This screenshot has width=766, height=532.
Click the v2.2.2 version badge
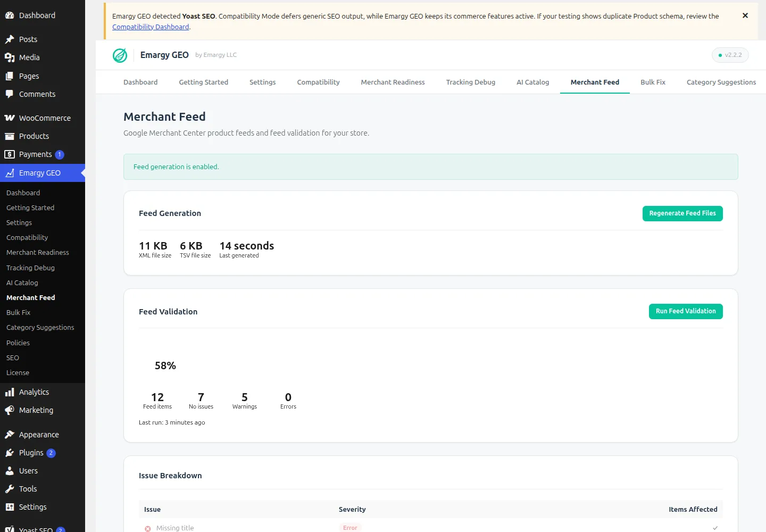tap(730, 55)
